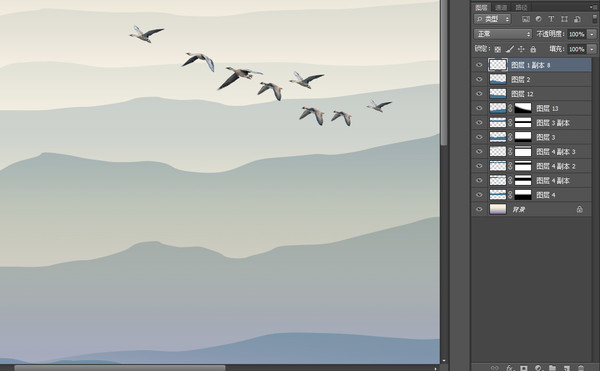Screen dimensions: 600x371
Task: Hide layer 图层 2 with its eye icon
Action: pos(479,80)
